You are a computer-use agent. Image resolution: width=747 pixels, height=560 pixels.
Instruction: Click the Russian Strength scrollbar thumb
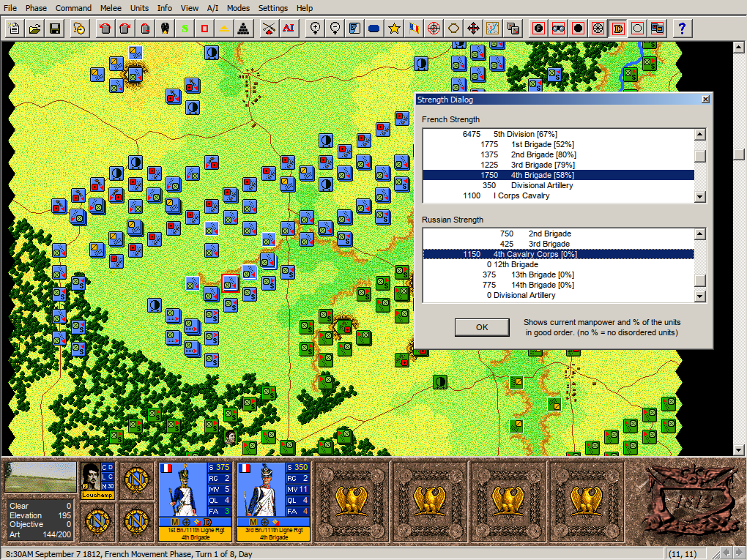tap(699, 280)
